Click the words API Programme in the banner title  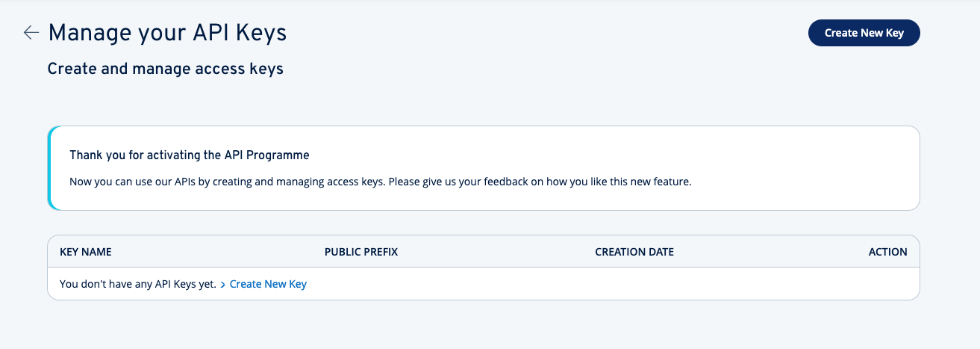pos(266,155)
